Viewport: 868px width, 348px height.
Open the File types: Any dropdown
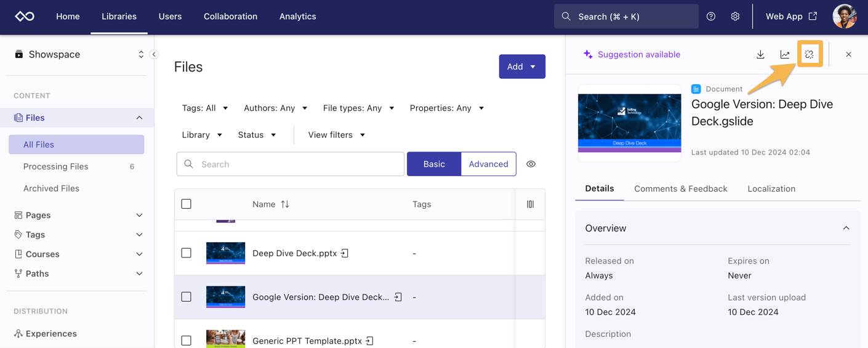tap(358, 108)
